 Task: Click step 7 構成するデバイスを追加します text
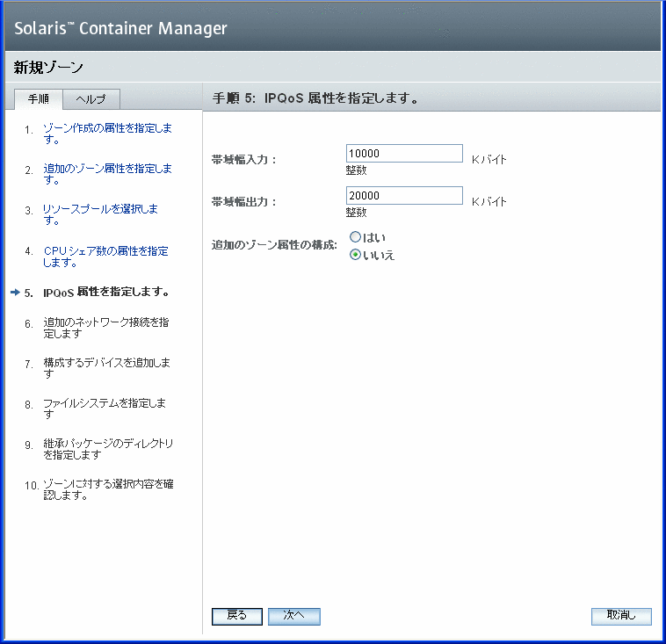click(106, 368)
